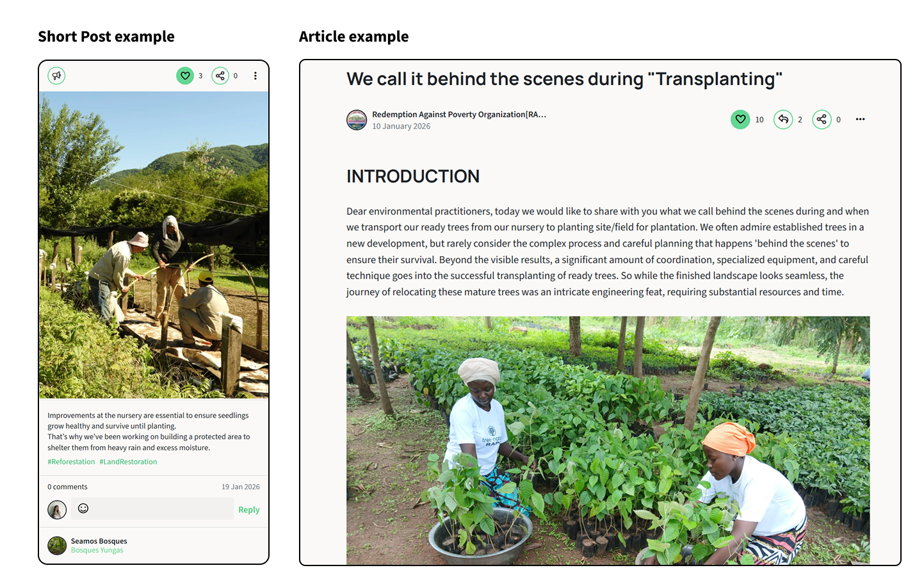Like the short post with heart icon
The height and width of the screenshot is (577, 924).
[185, 76]
